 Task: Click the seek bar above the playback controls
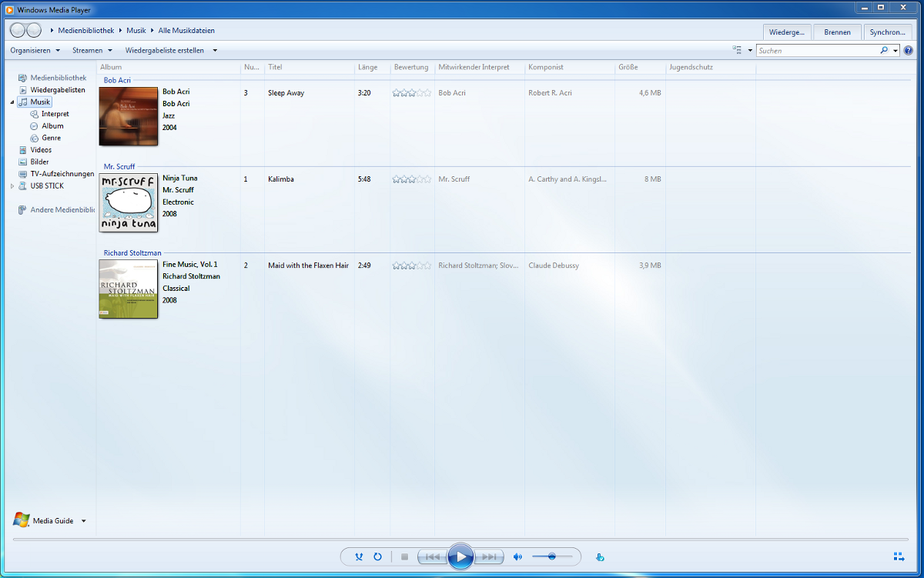coord(461,540)
